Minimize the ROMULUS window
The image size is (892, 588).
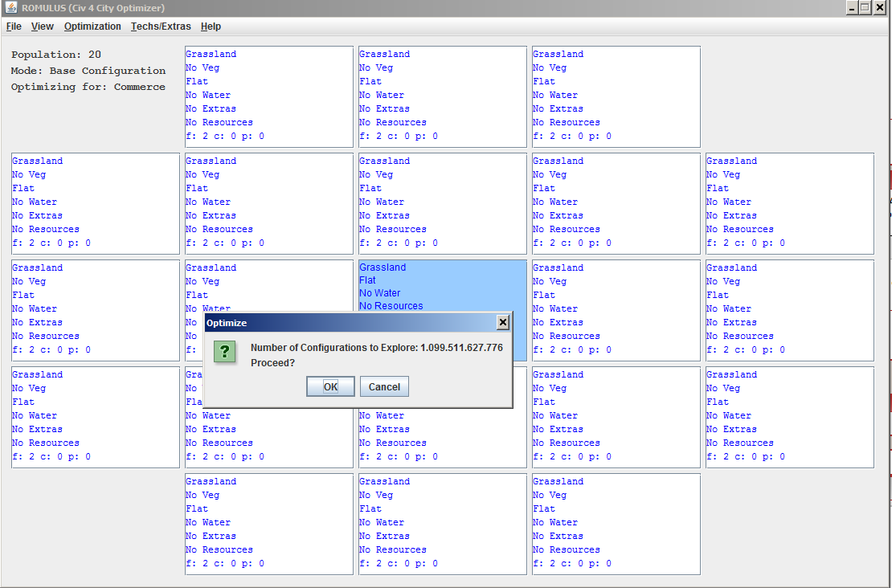852,7
